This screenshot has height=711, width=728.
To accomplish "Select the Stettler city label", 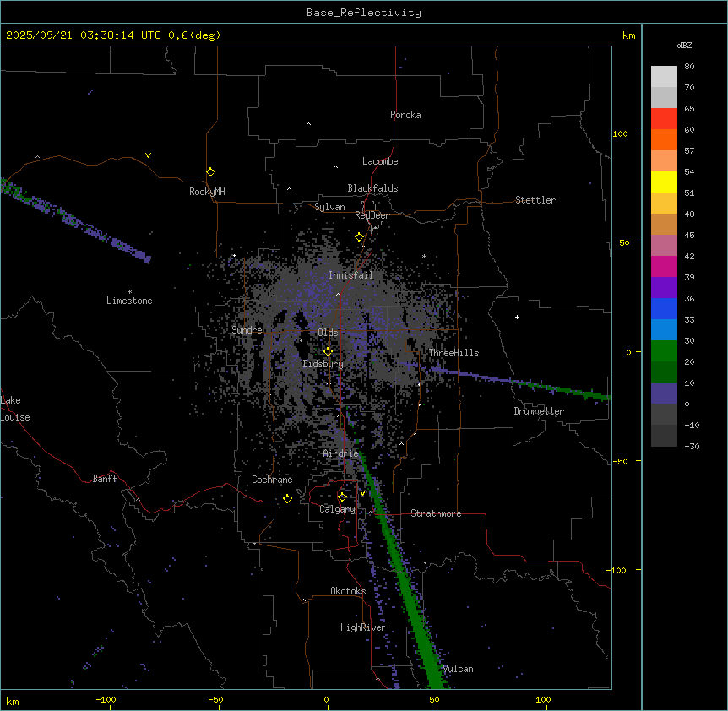I will pyautogui.click(x=535, y=200).
